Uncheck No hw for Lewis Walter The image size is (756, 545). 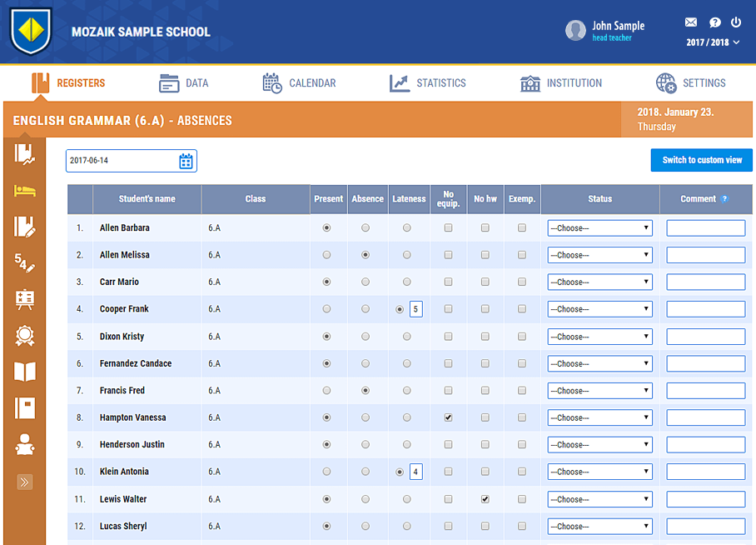(x=485, y=499)
